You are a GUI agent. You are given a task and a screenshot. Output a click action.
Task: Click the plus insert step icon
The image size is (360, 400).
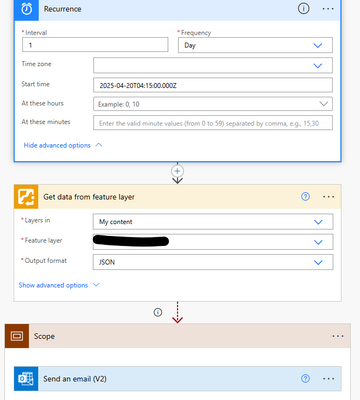pyautogui.click(x=177, y=171)
